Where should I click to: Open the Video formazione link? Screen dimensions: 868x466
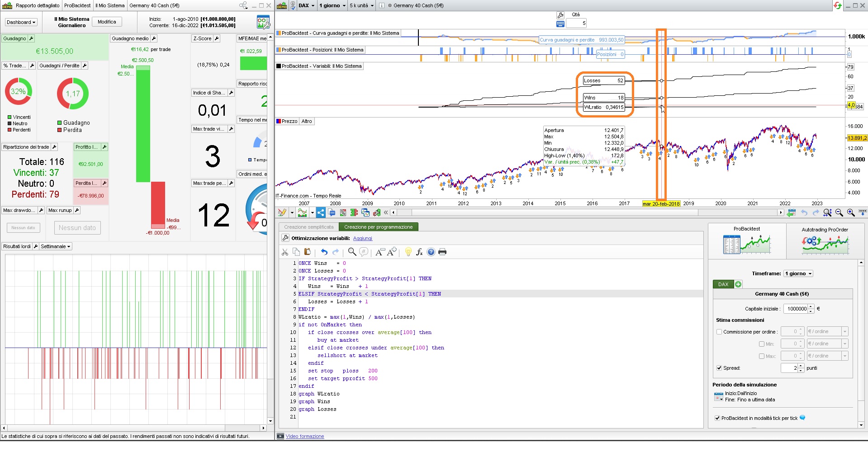[305, 436]
